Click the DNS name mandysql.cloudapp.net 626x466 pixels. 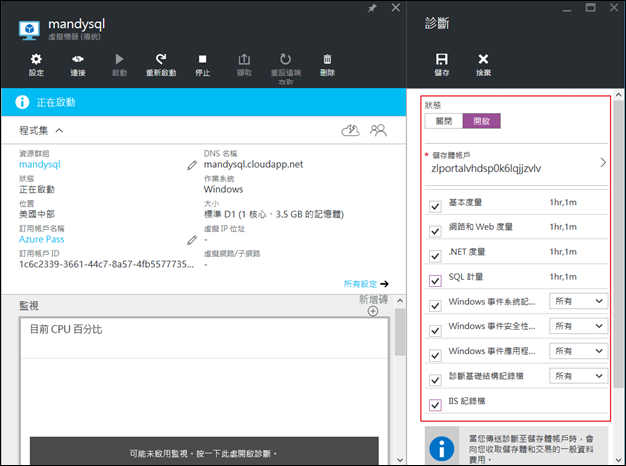pos(253,164)
